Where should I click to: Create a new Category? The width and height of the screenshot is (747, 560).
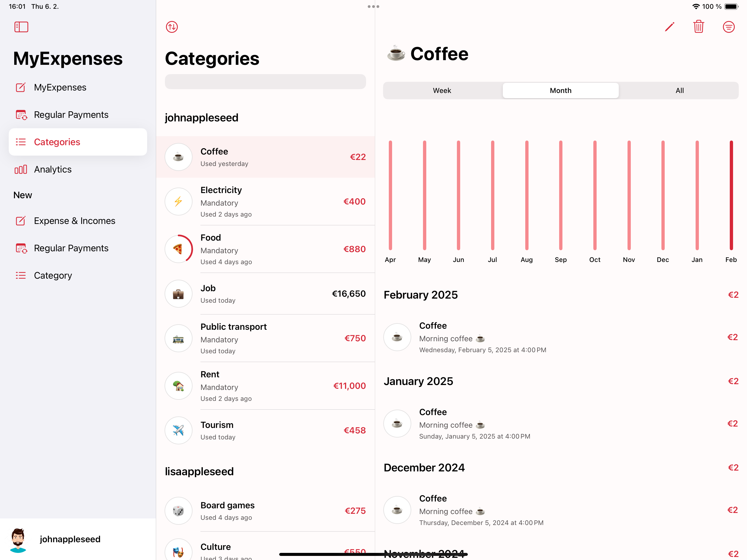(x=78, y=276)
